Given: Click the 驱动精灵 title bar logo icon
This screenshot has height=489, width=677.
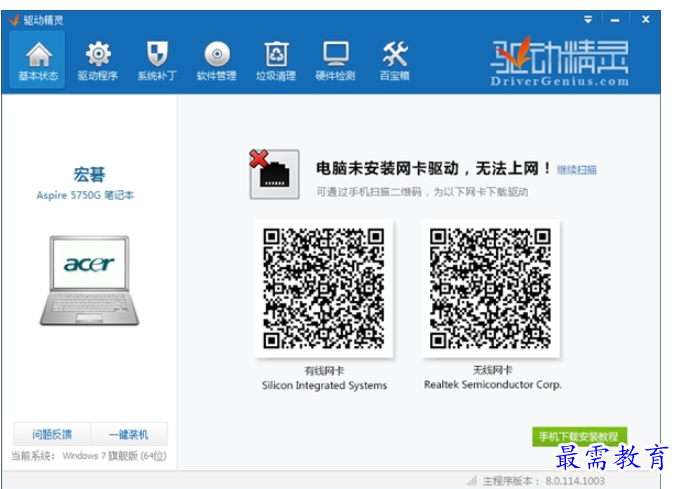Looking at the screenshot, I should tap(14, 20).
